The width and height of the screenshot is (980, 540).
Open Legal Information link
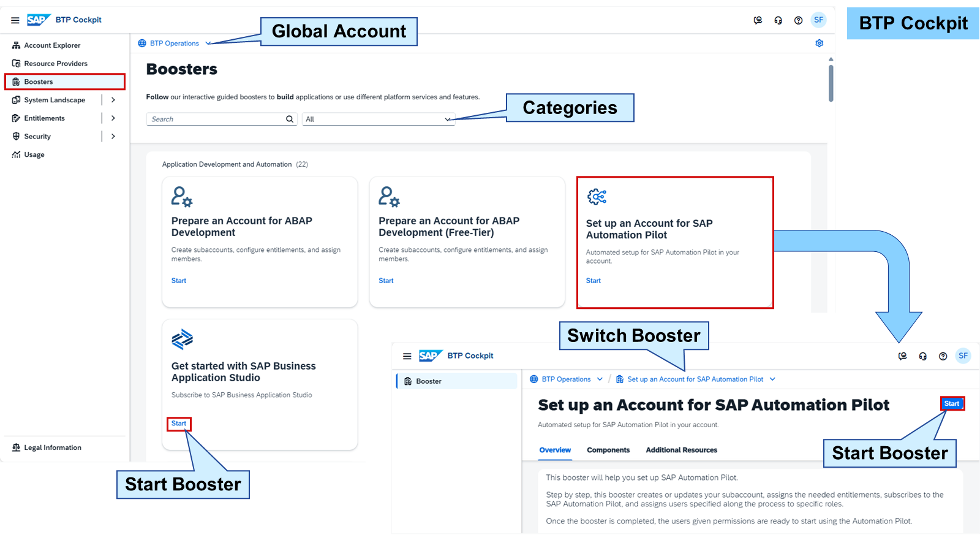(x=53, y=448)
